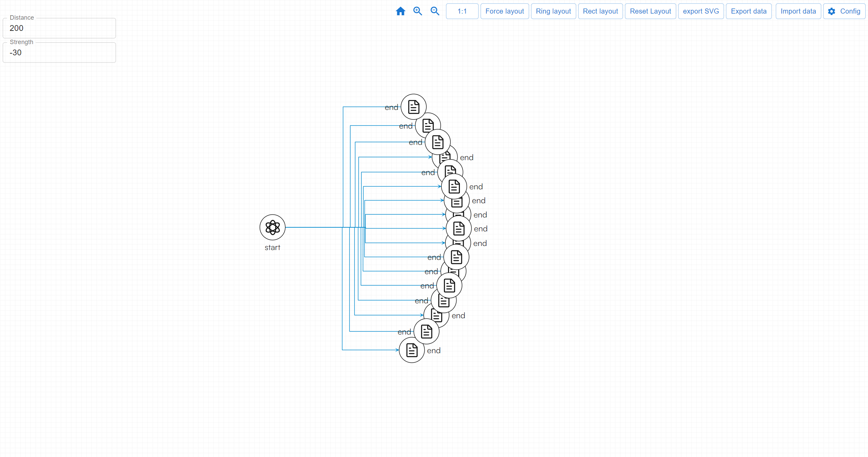This screenshot has height=457, width=868.
Task: Select the topmost end document node
Action: pyautogui.click(x=413, y=107)
